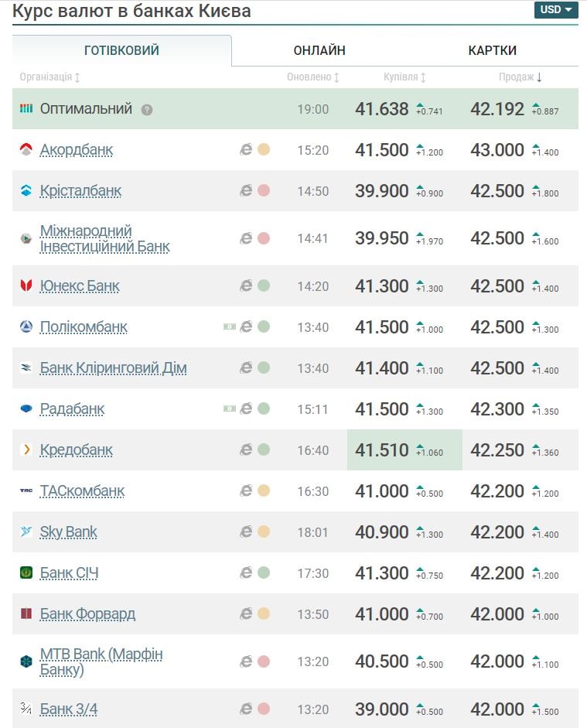
Task: Sort by Купівля column
Action: 404,77
